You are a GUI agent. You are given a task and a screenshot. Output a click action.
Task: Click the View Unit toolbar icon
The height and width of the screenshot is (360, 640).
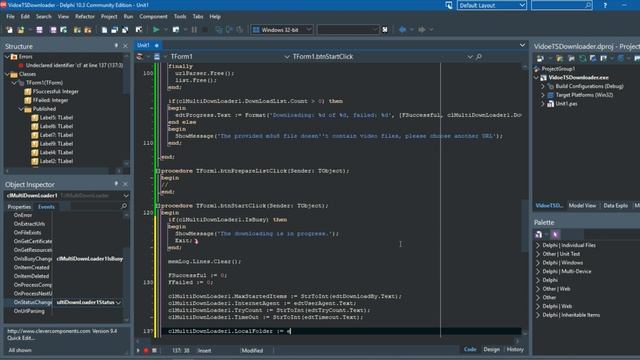click(104, 30)
